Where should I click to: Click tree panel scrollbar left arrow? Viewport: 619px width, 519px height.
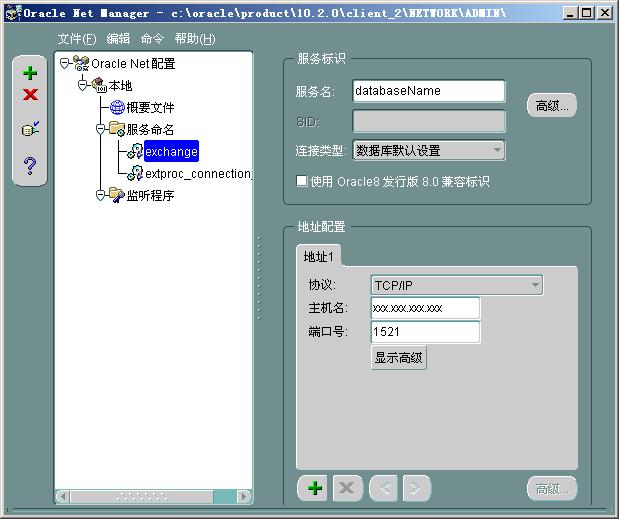point(63,496)
